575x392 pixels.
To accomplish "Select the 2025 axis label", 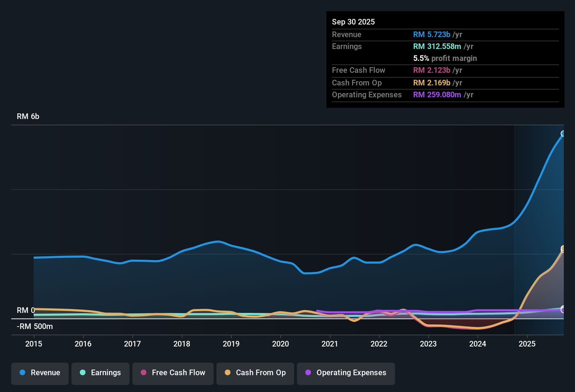I will pos(528,344).
